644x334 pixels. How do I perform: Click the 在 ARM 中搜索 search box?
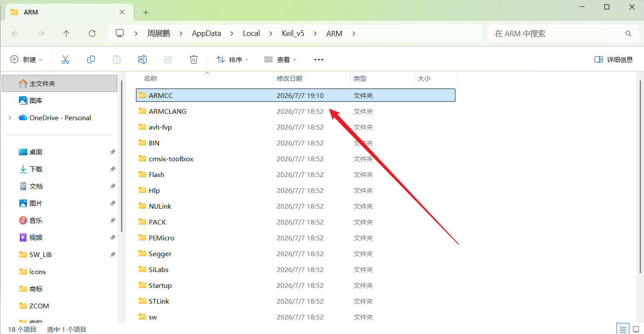point(556,33)
